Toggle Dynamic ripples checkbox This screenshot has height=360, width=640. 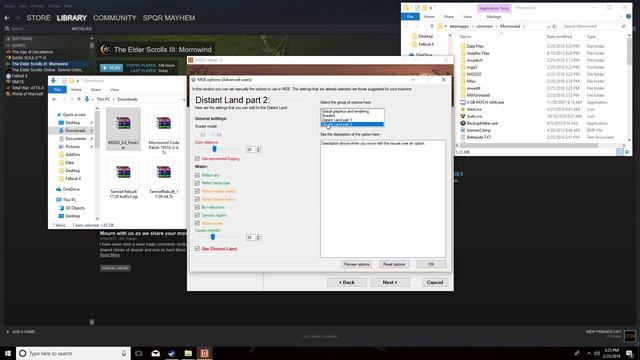tap(197, 215)
